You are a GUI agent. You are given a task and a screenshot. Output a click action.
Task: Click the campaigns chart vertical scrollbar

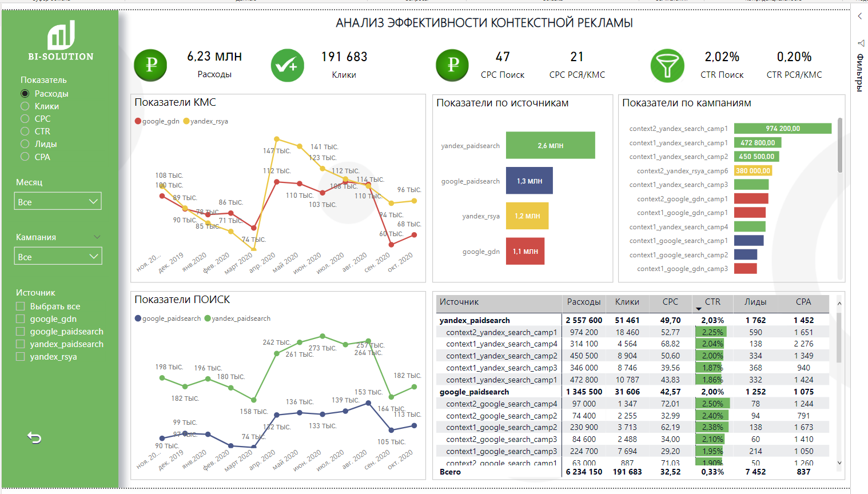(840, 145)
